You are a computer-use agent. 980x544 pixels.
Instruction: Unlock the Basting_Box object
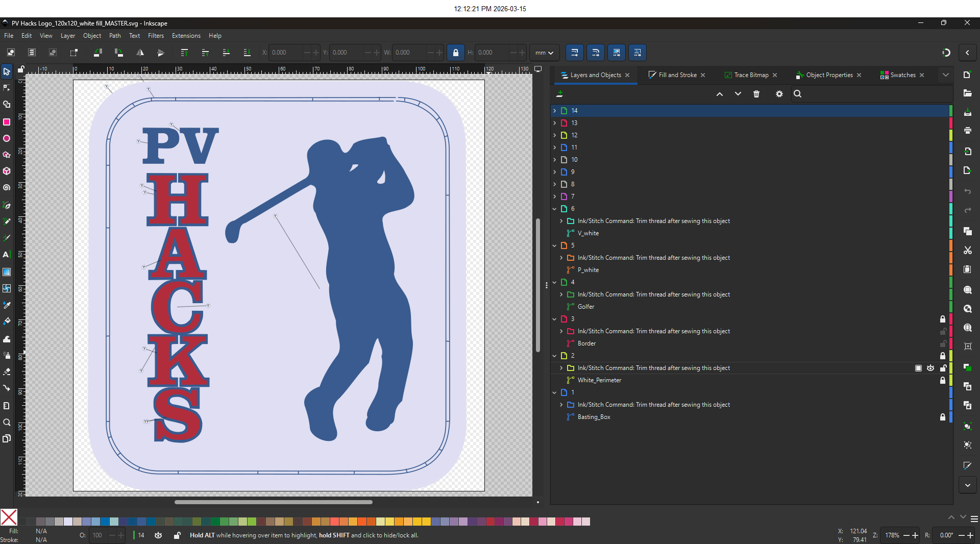tap(943, 417)
